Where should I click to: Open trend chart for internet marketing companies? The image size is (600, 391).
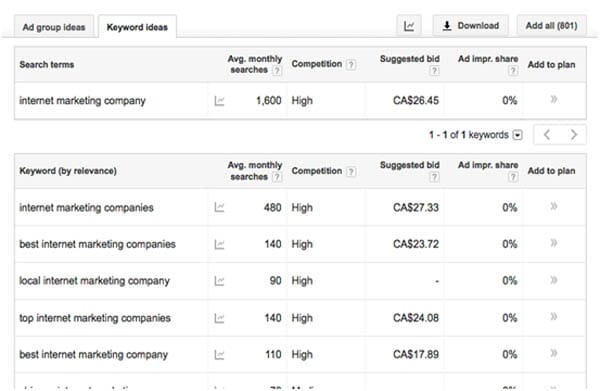click(219, 207)
